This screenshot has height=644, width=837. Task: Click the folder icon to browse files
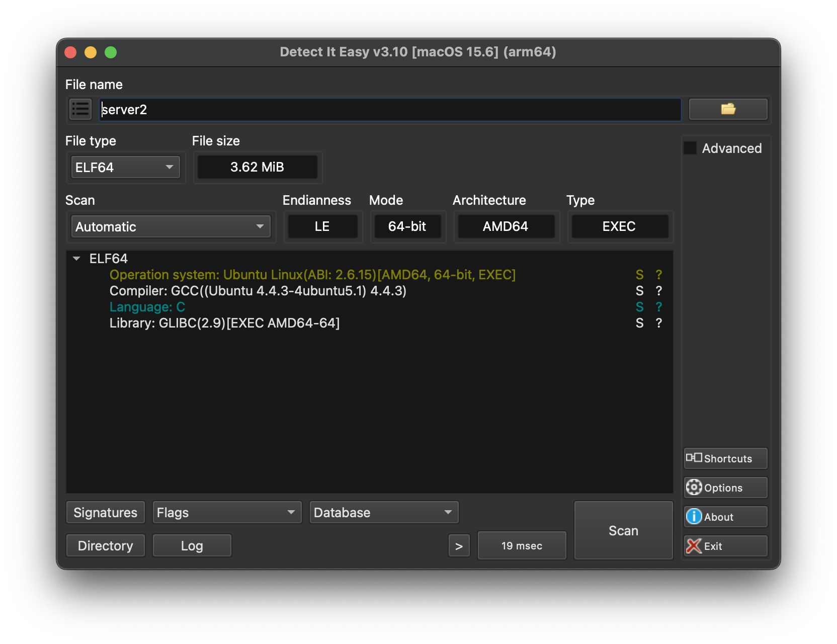728,109
